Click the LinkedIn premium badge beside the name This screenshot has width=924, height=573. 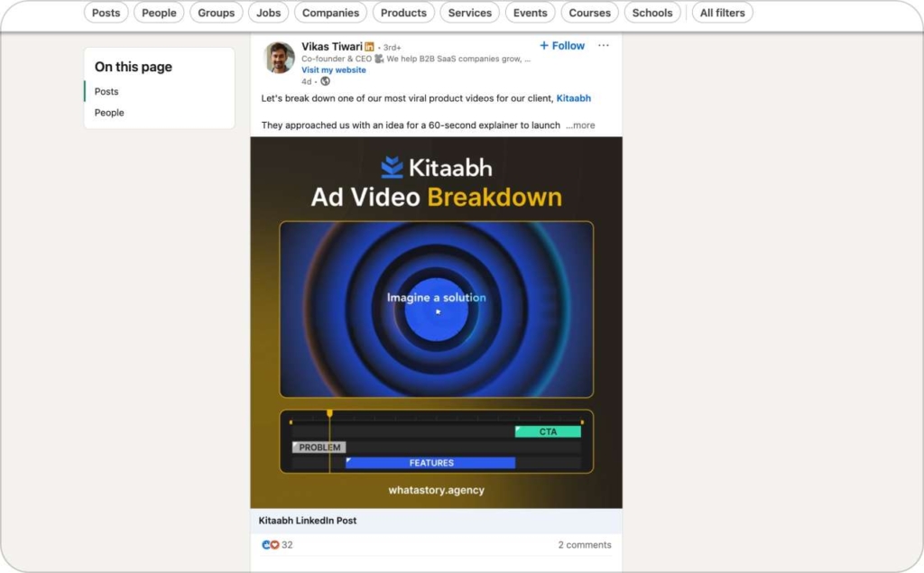(x=369, y=47)
